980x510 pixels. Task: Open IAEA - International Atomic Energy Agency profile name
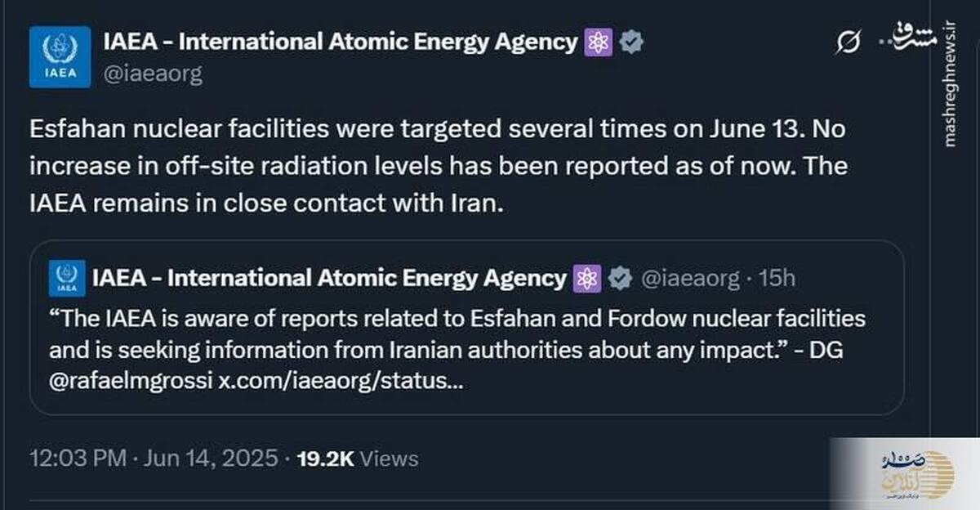(341, 42)
